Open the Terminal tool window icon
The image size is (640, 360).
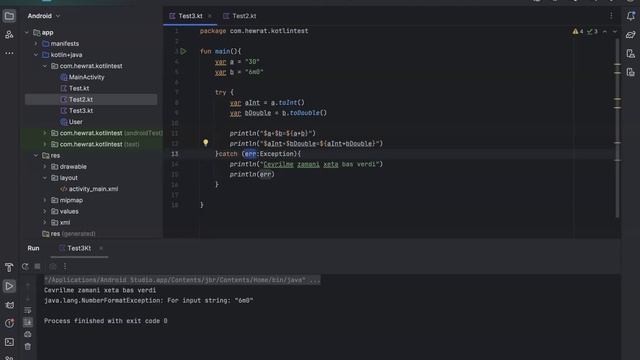click(x=9, y=342)
